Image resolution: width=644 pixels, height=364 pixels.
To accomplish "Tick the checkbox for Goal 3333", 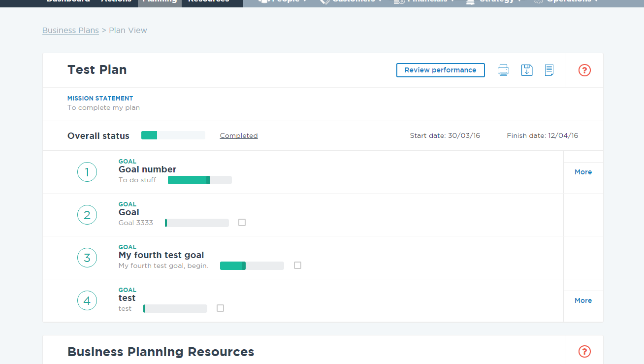I will click(242, 223).
